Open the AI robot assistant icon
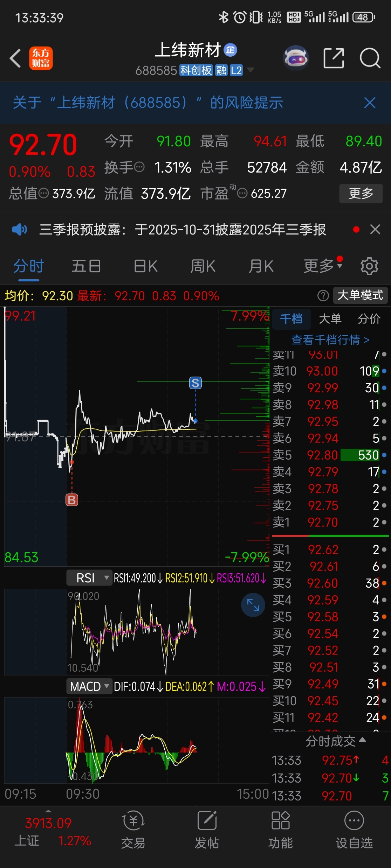This screenshot has width=391, height=868. [296, 58]
